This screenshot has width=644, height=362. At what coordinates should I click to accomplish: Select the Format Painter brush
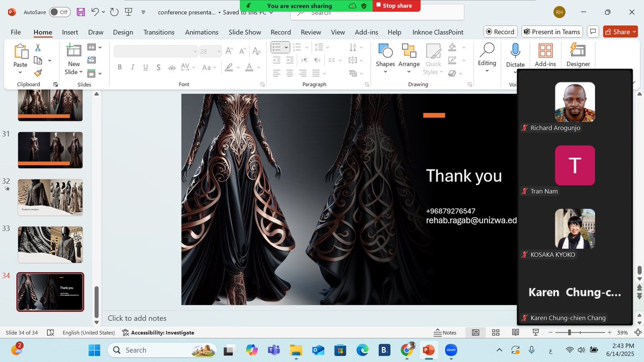tap(38, 73)
